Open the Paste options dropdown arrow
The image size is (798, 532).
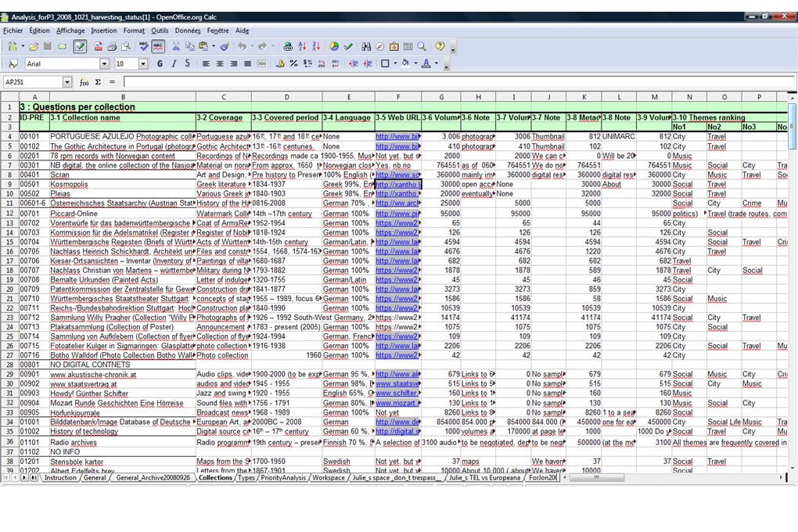pyautogui.click(x=213, y=47)
